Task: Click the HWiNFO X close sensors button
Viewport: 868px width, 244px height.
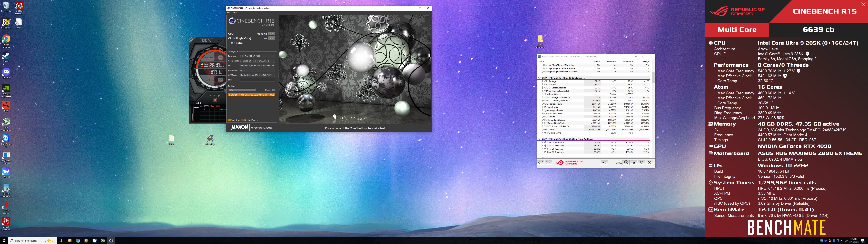Action: [650, 162]
